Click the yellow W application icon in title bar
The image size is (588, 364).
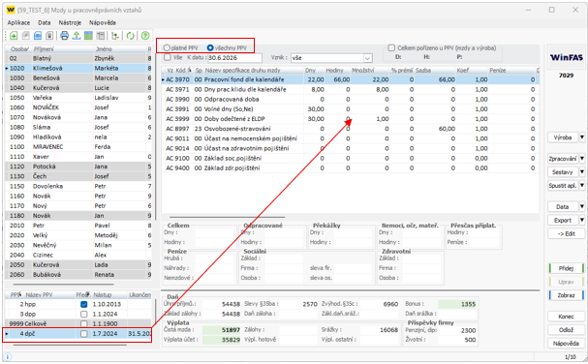point(11,10)
